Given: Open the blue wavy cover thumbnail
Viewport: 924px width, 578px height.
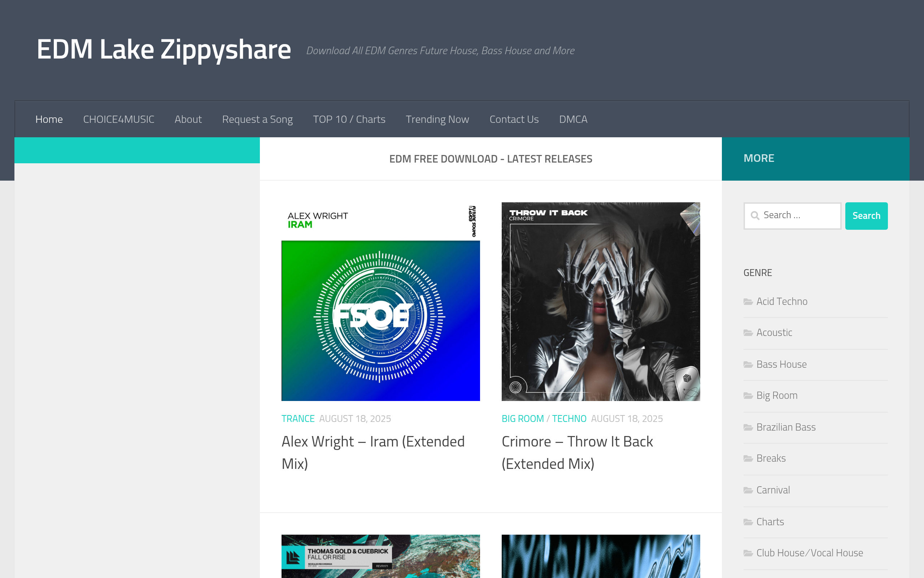Looking at the screenshot, I should tap(601, 556).
